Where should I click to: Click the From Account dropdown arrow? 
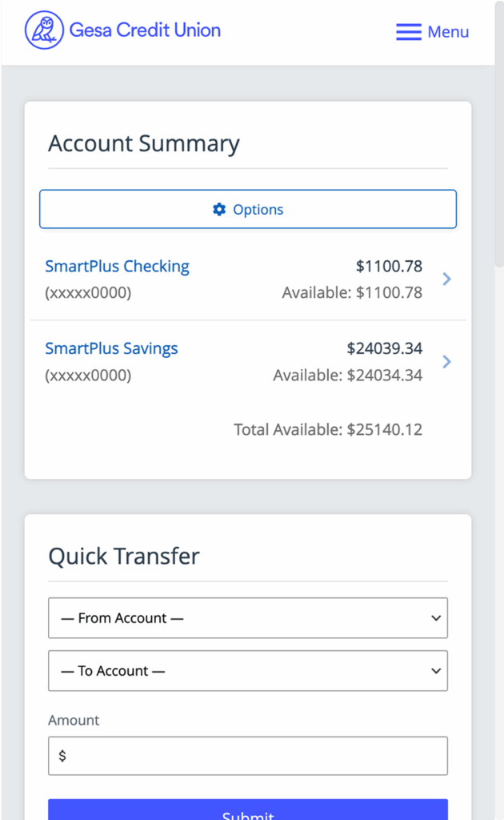coord(436,618)
